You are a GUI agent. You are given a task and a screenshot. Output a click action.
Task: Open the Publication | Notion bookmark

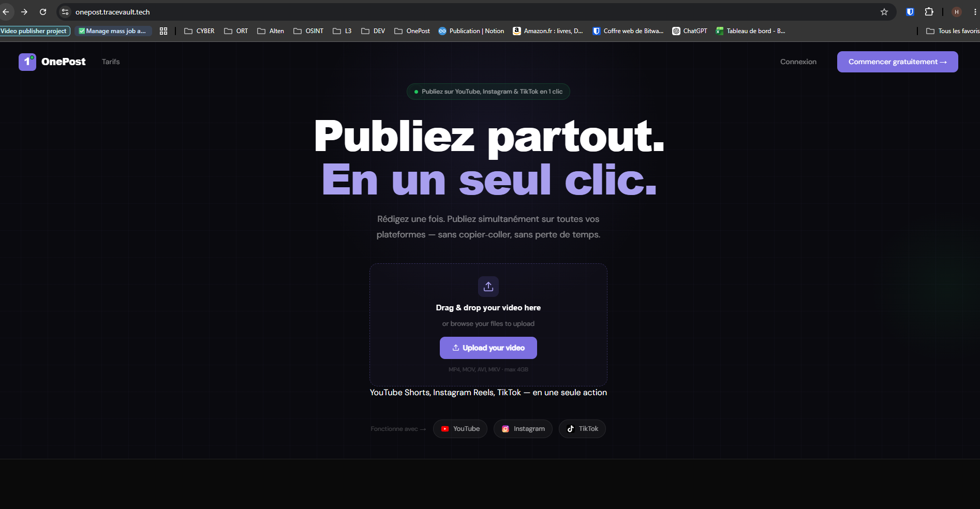pyautogui.click(x=471, y=31)
